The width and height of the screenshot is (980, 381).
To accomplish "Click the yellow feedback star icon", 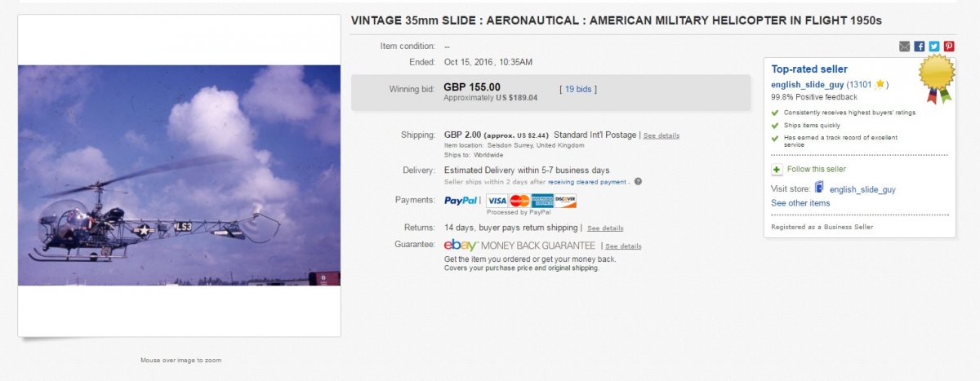I will coord(880,84).
